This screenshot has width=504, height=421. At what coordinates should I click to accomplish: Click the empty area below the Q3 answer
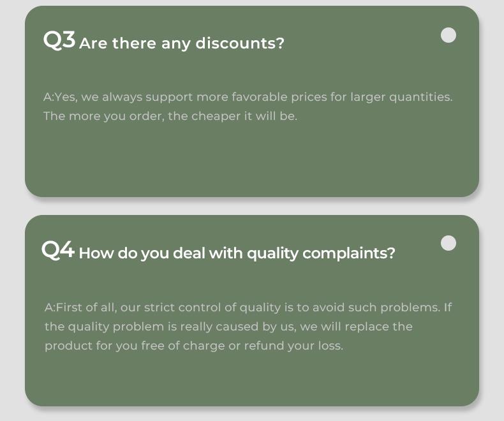251,159
